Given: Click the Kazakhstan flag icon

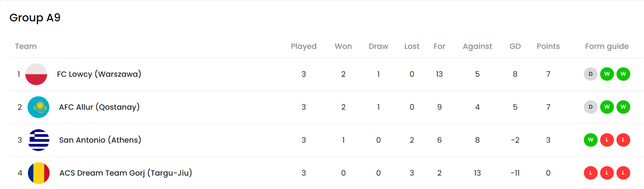Looking at the screenshot, I should click(38, 107).
